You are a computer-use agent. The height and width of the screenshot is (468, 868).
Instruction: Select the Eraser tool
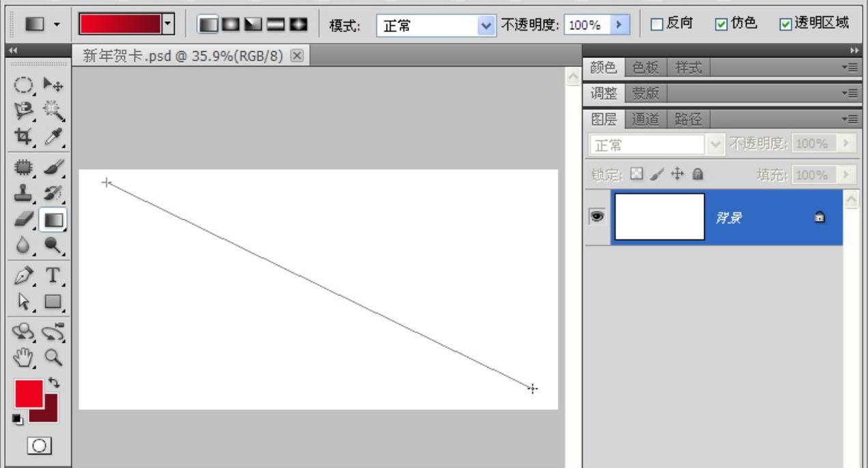(x=24, y=220)
